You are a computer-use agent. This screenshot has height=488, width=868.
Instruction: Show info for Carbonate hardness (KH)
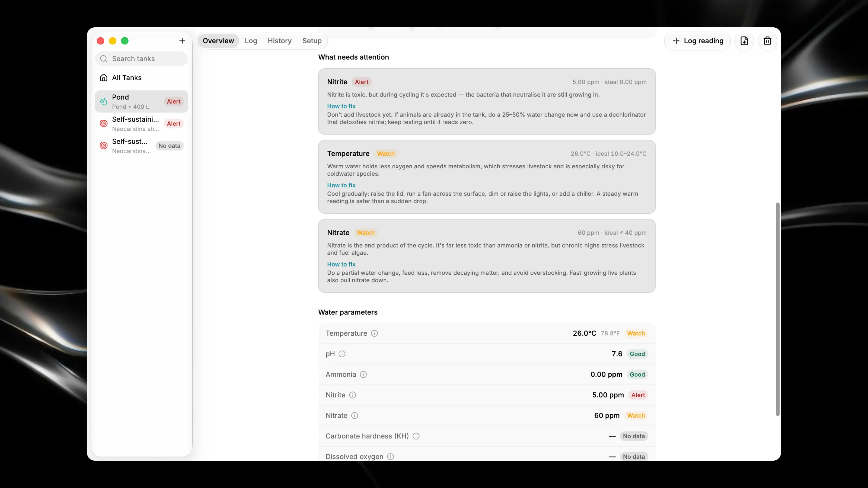[x=416, y=436]
